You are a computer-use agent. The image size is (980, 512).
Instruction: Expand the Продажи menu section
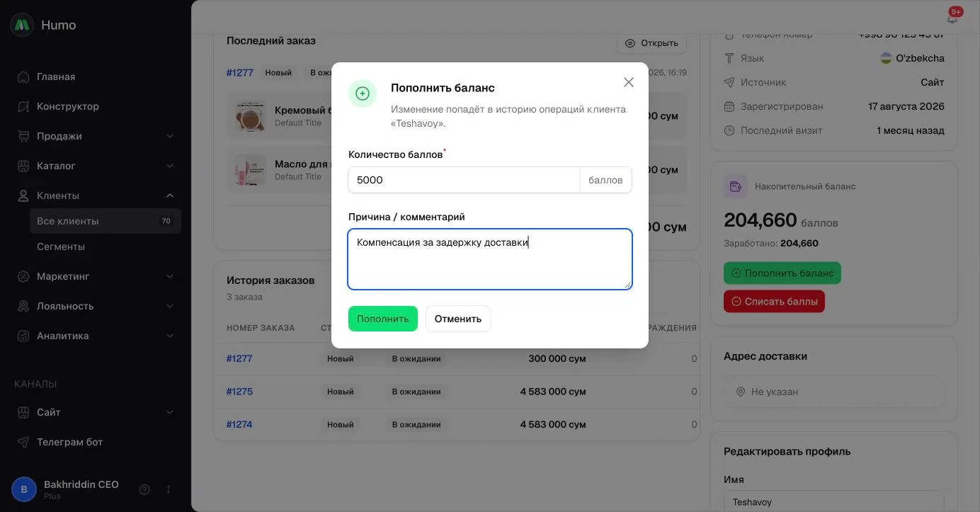coord(170,136)
